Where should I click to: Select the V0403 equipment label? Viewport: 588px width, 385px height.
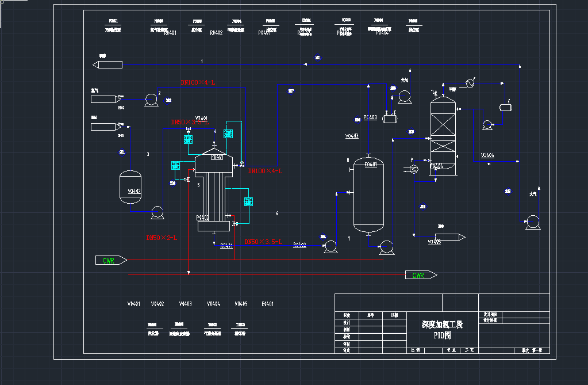coord(352,136)
